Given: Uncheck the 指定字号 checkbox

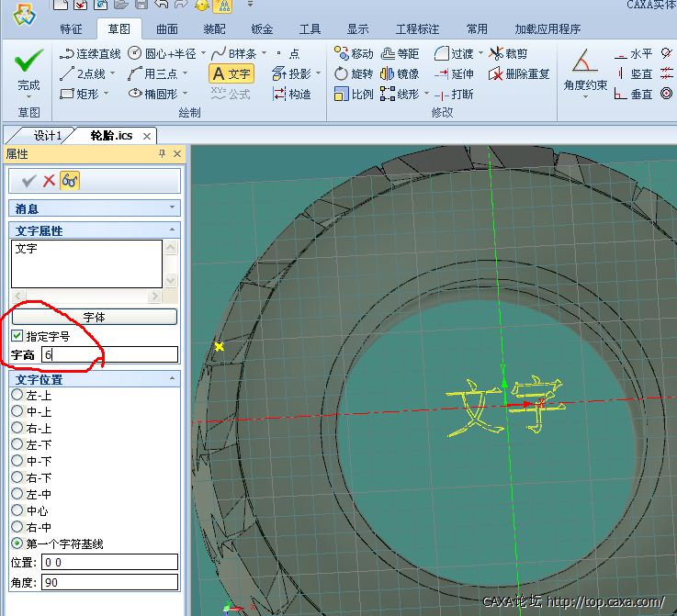Looking at the screenshot, I should point(17,336).
